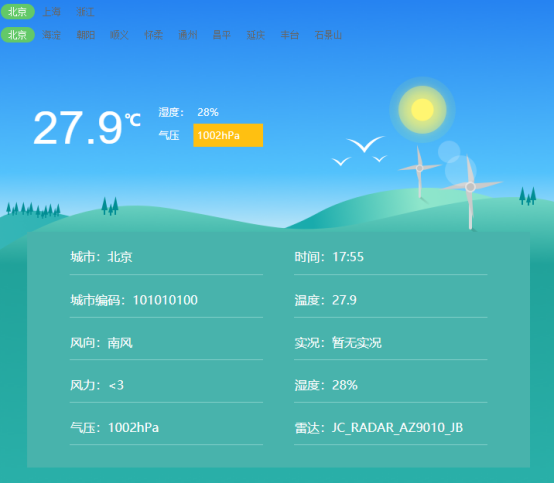Click the active 北京 province pill

18,12
